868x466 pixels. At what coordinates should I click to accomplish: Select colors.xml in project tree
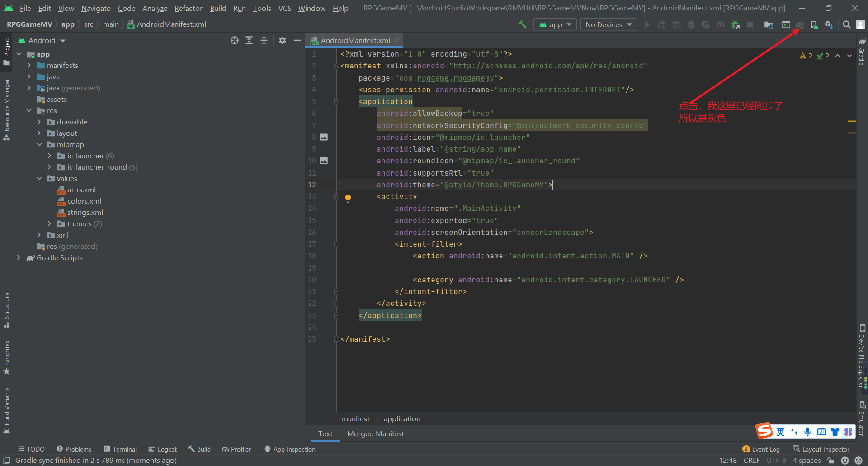84,201
